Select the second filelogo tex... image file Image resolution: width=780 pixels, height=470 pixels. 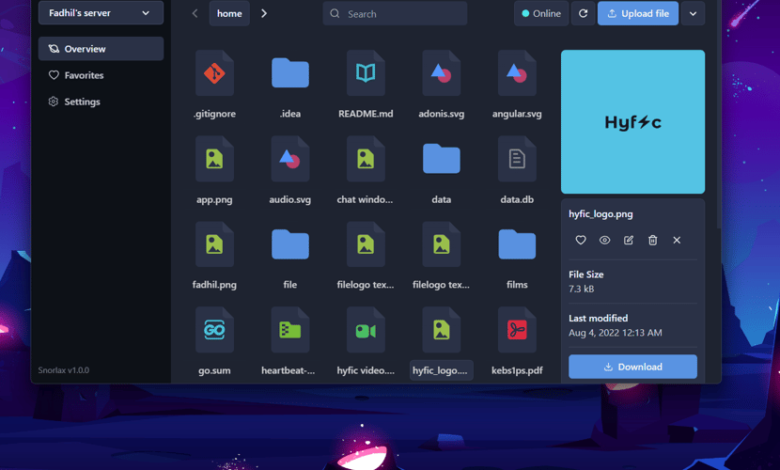tap(441, 245)
